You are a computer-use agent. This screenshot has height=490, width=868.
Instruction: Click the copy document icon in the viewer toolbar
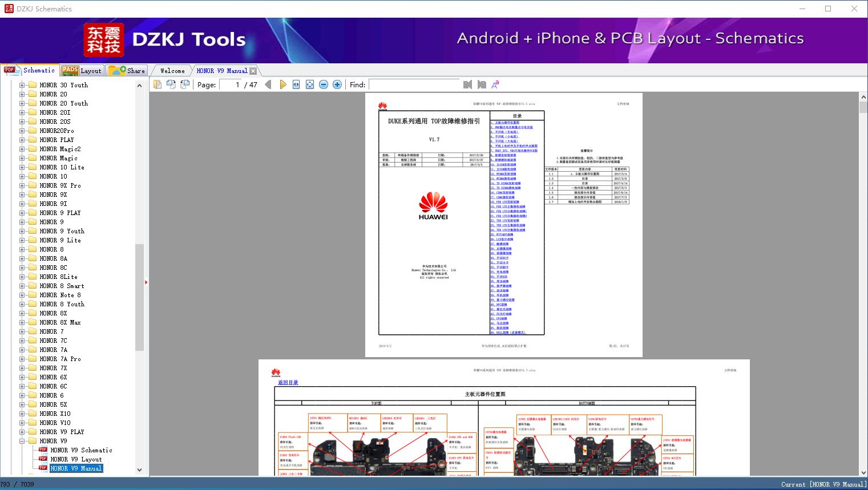click(157, 84)
